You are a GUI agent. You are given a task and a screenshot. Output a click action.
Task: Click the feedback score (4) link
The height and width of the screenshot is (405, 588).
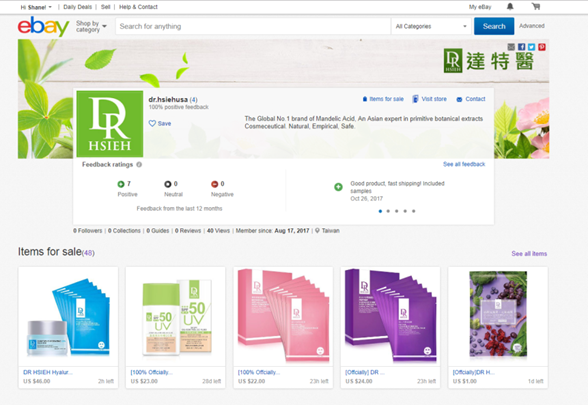[193, 100]
